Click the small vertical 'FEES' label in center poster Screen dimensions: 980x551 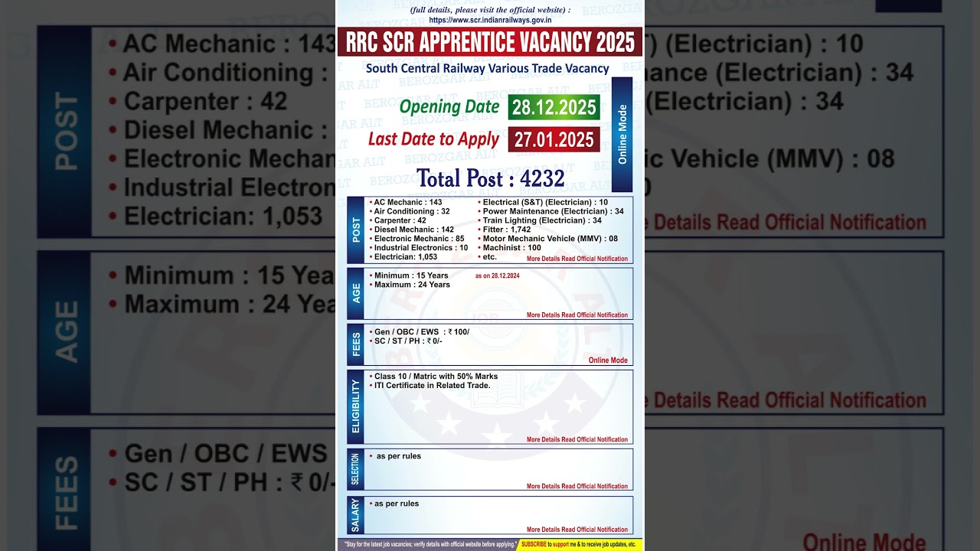(356, 344)
